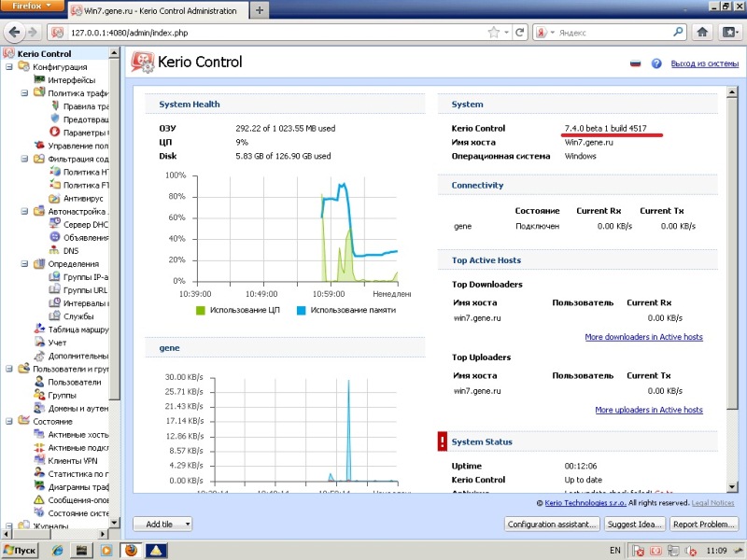This screenshot has width=747, height=560.
Task: Open the Пуск start menu
Action: pyautogui.click(x=20, y=551)
